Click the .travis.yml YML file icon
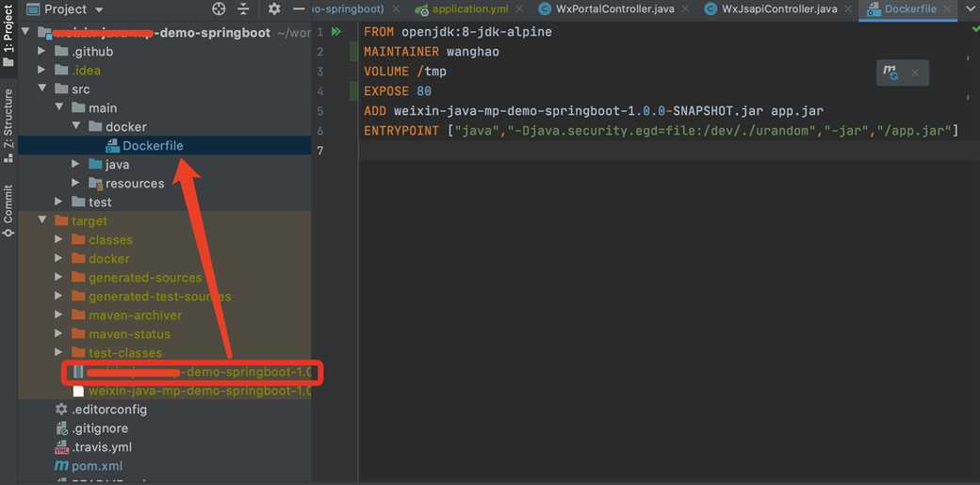The width and height of the screenshot is (980, 485). (x=61, y=447)
